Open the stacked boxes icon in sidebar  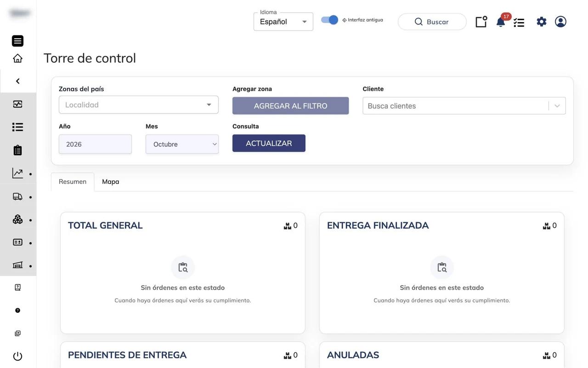(17, 219)
